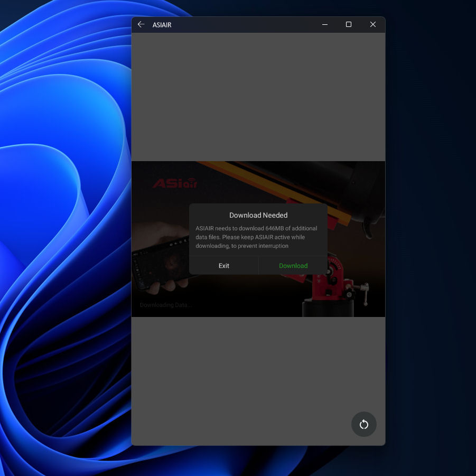Close the ASIAIR window

tap(373, 25)
